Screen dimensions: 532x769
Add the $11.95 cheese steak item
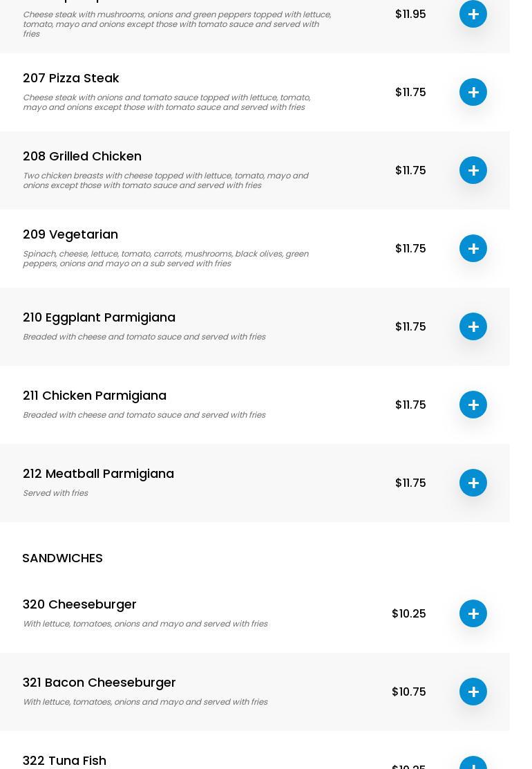473,14
